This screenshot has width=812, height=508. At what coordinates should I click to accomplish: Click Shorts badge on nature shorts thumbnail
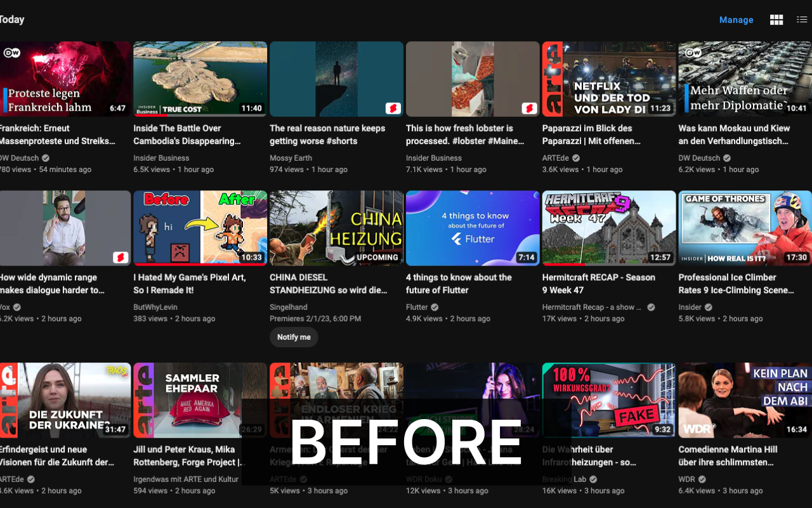pos(393,108)
